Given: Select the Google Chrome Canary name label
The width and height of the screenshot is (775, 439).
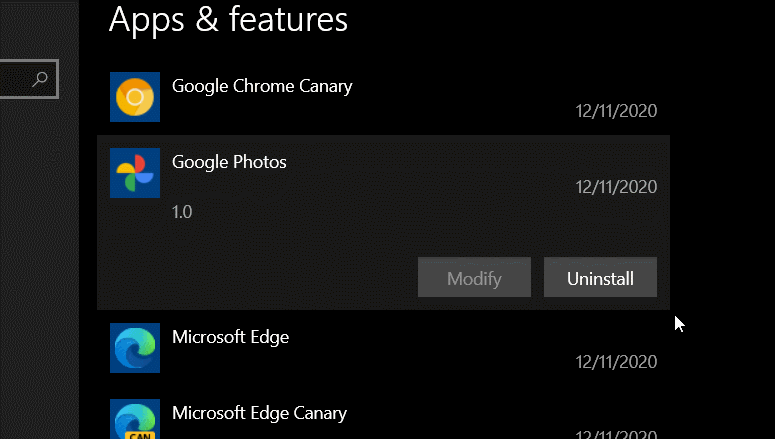Looking at the screenshot, I should [262, 86].
